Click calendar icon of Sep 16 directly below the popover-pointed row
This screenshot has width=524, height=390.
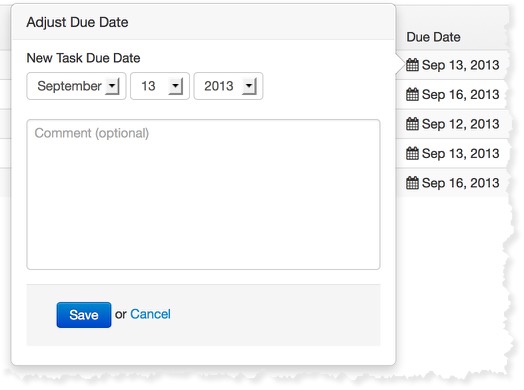click(x=412, y=94)
